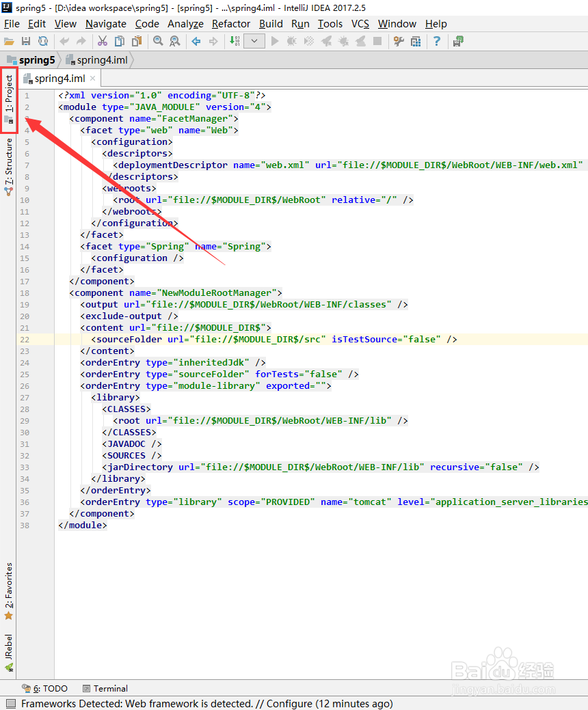
Task: Click the Build project binary-arrow icon
Action: 235,42
